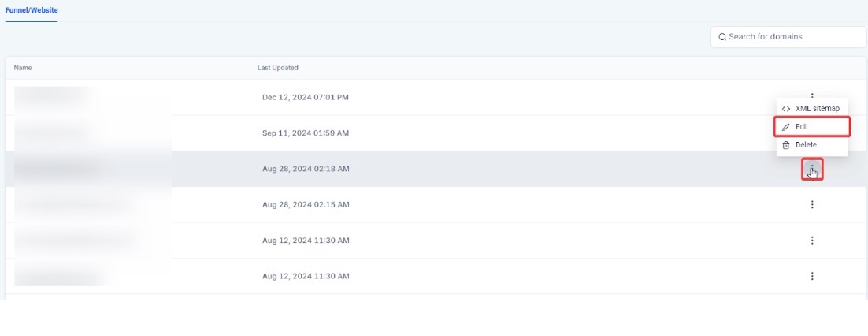868x336 pixels.
Task: Select the Funnel/Website tab
Action: 32,10
